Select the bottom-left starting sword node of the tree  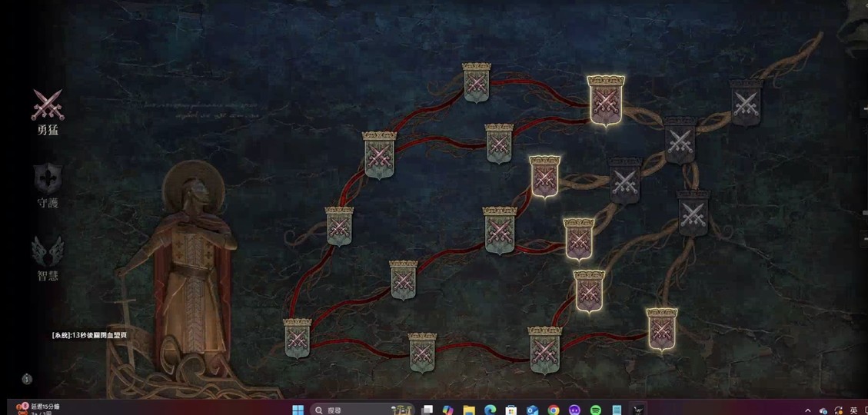[x=298, y=338]
